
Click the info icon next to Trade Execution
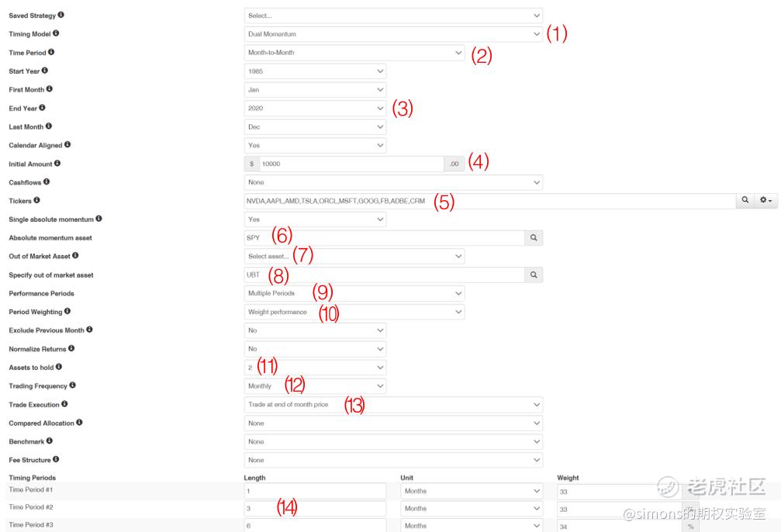(x=64, y=404)
